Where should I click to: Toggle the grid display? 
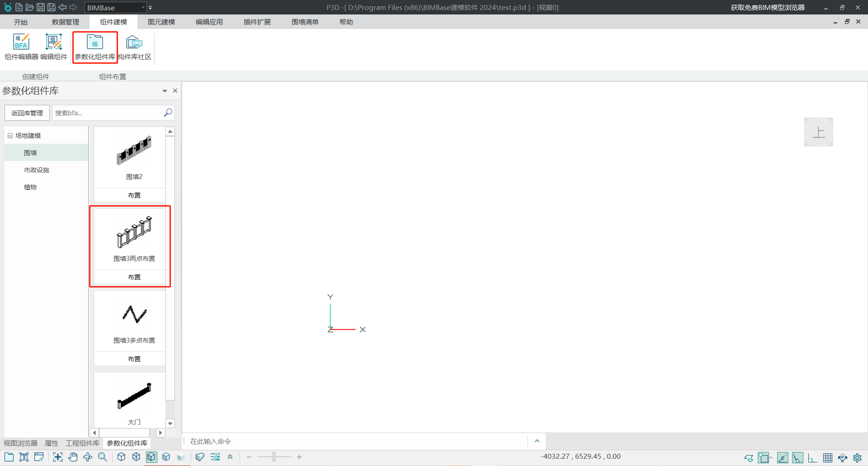tap(828, 458)
